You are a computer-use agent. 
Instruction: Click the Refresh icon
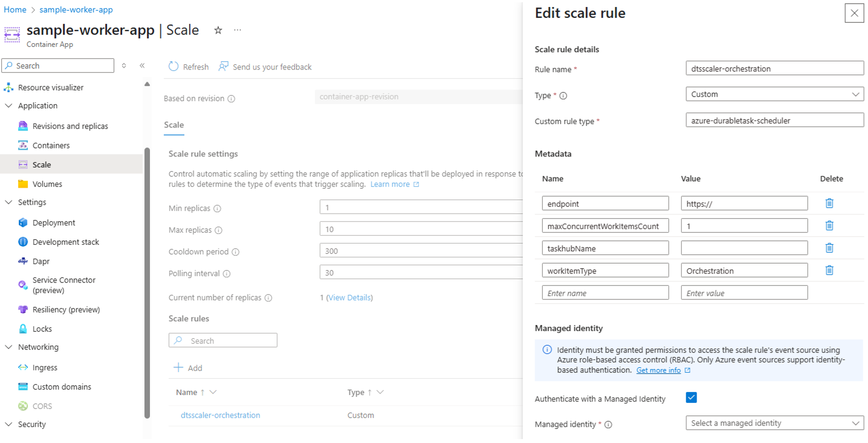point(174,66)
